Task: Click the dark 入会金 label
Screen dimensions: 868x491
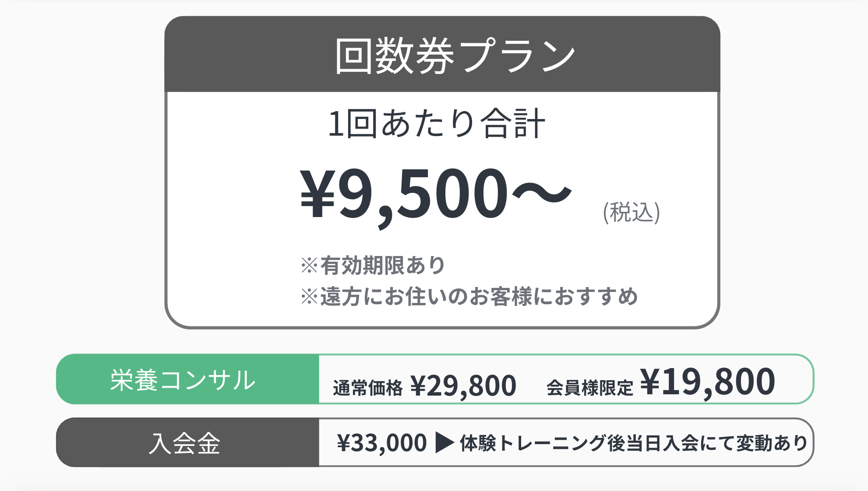Action: pyautogui.click(x=187, y=442)
